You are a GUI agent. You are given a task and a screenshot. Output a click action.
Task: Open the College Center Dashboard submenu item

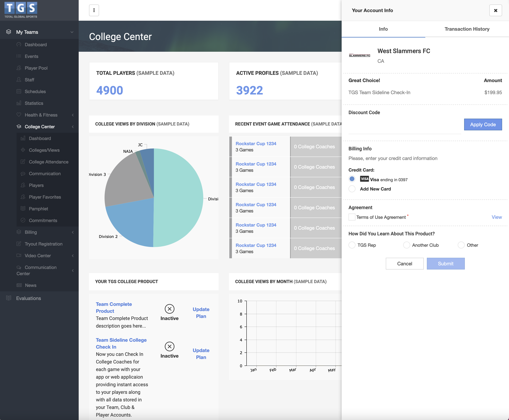40,138
